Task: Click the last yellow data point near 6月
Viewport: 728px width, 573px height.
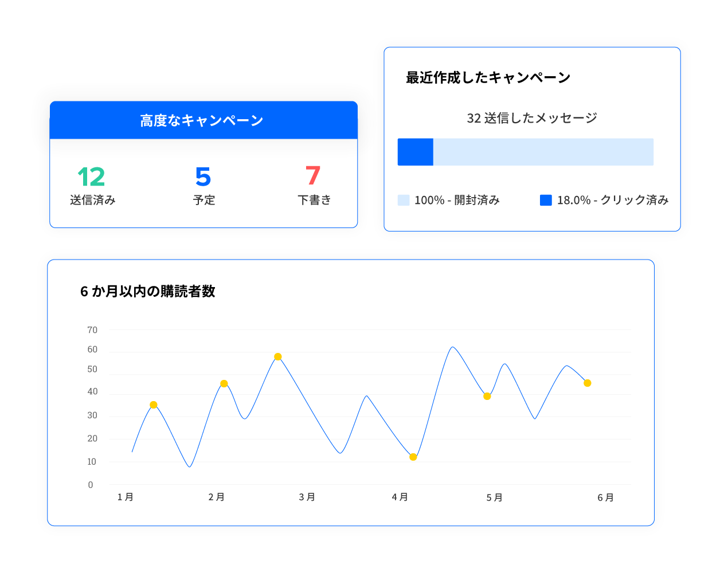Action: click(588, 383)
